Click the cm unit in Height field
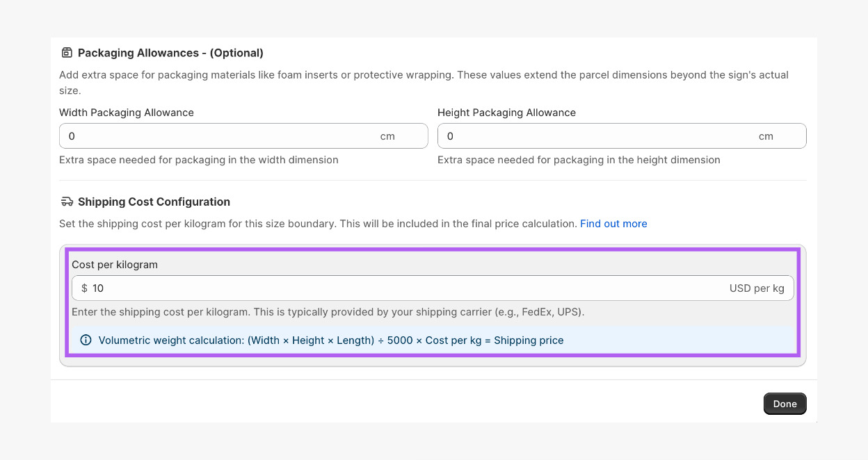The height and width of the screenshot is (460, 868). (766, 136)
